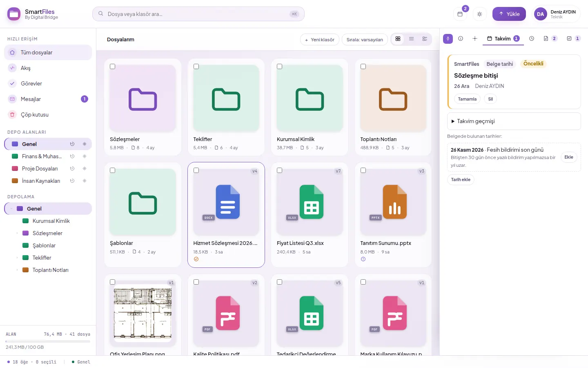Open Mesajlar in the sidebar
This screenshot has height=368, width=588.
[48, 99]
